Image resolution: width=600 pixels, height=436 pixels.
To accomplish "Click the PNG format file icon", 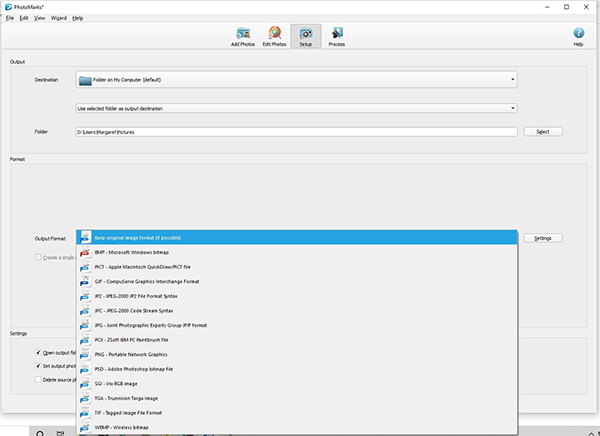I will 85,354.
